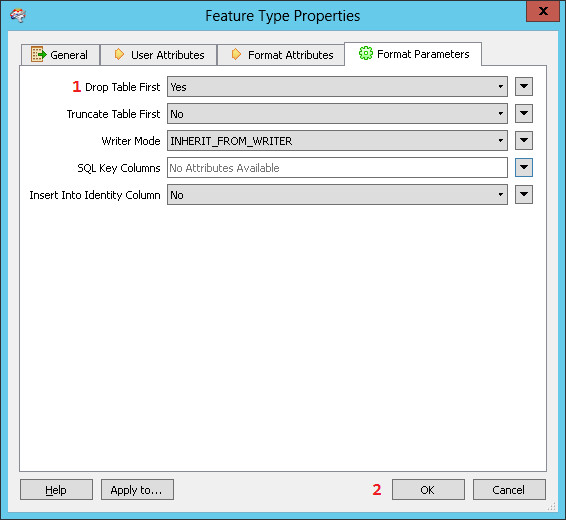Confirm with the OK button
Viewport: 566px width, 520px height.
coord(428,490)
